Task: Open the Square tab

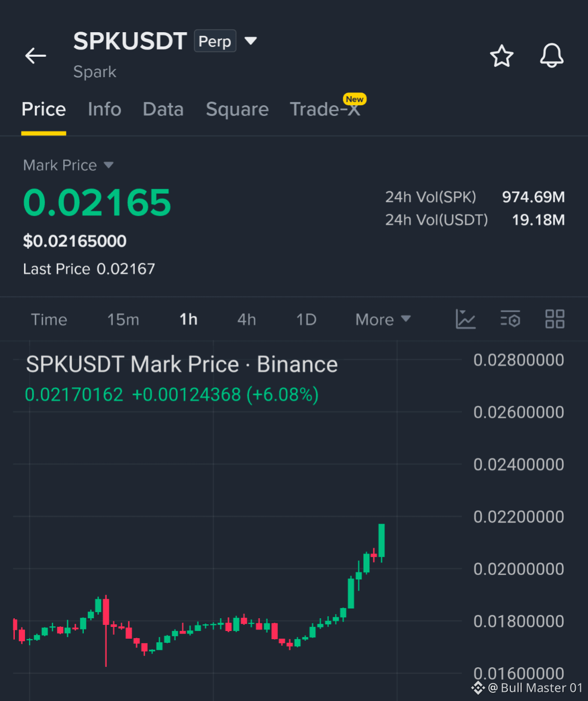Action: click(237, 109)
